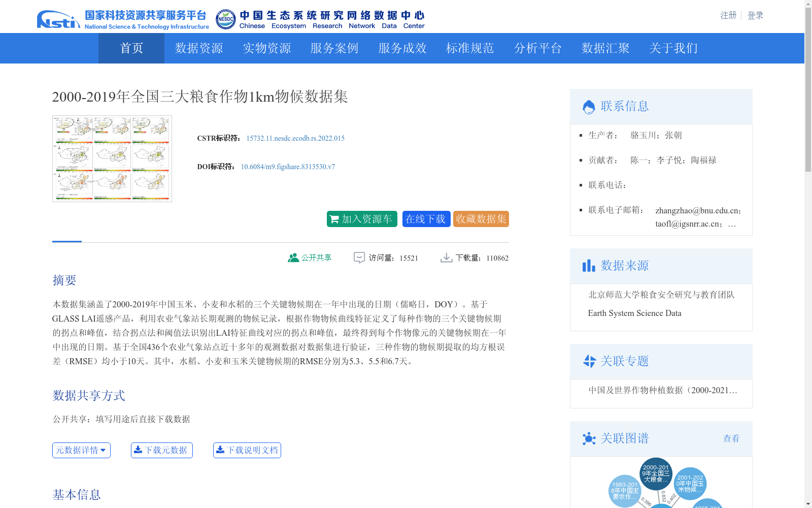Click the 摘要 section heading
This screenshot has height=508, width=812.
tap(64, 280)
